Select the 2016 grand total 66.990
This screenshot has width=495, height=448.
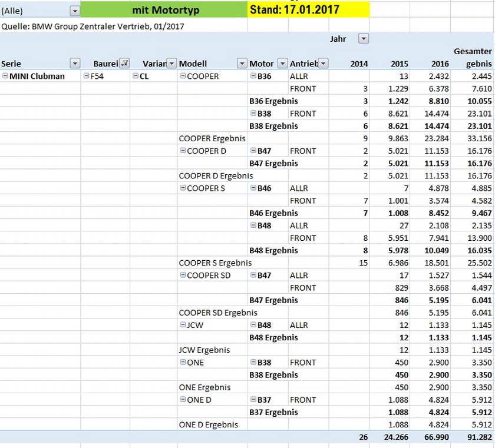pos(437,437)
